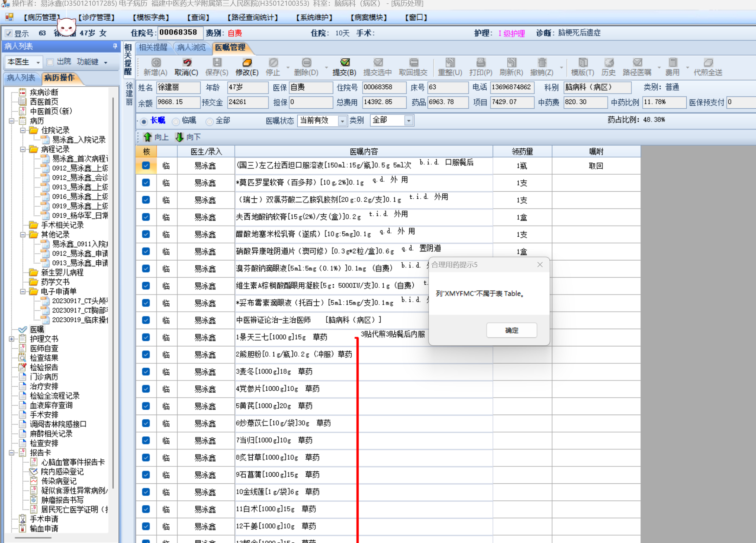Click the 取消(C) cancel icon

(186, 63)
